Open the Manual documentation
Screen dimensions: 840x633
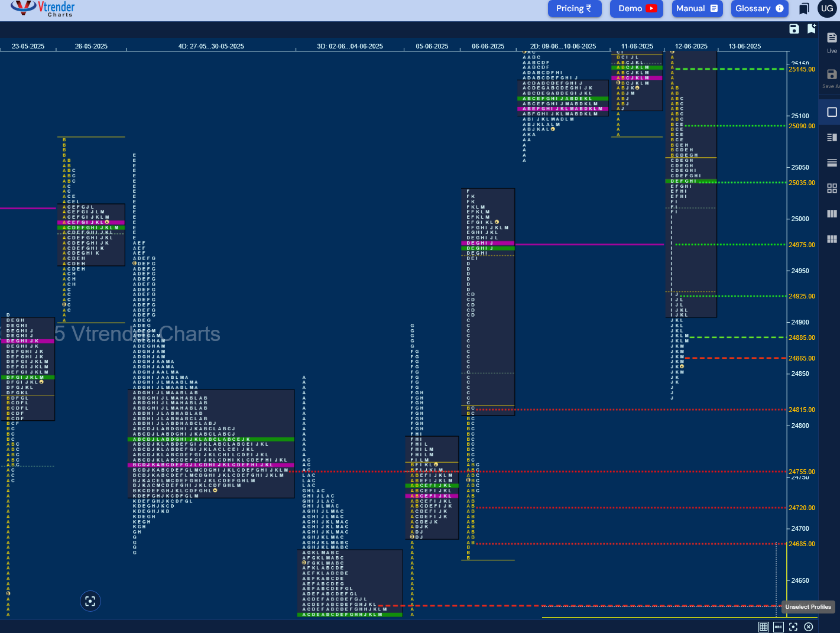point(697,8)
